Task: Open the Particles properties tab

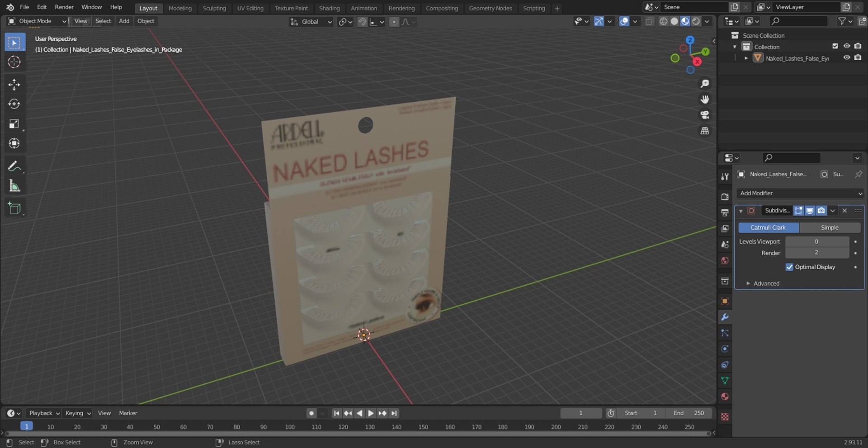Action: pyautogui.click(x=725, y=333)
